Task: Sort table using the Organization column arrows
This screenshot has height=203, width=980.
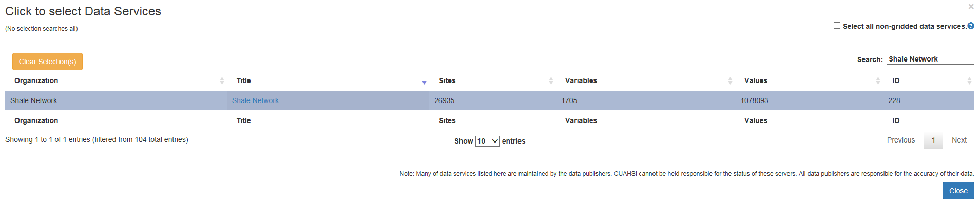Action: 222,80
